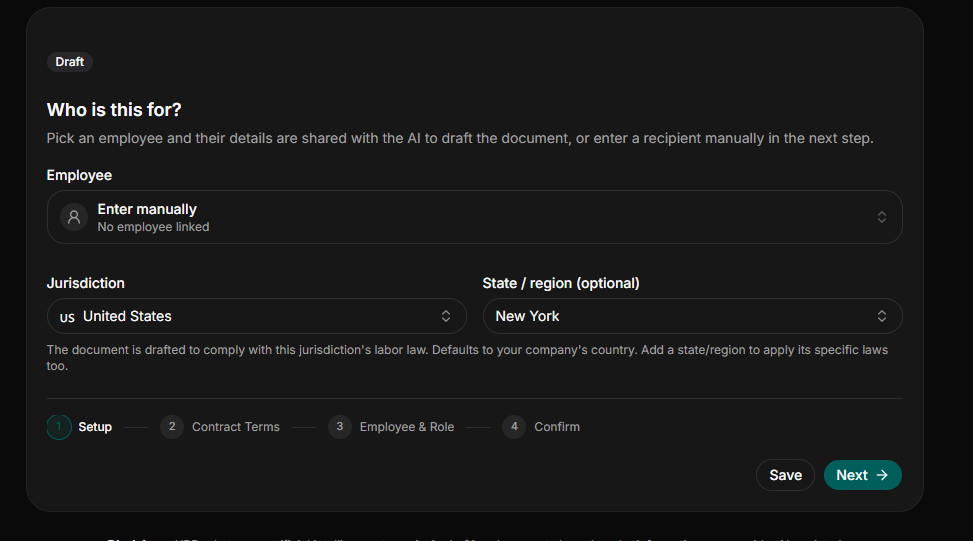This screenshot has height=541, width=973.
Task: Click the chevron arrows in the State field
Action: coord(882,316)
